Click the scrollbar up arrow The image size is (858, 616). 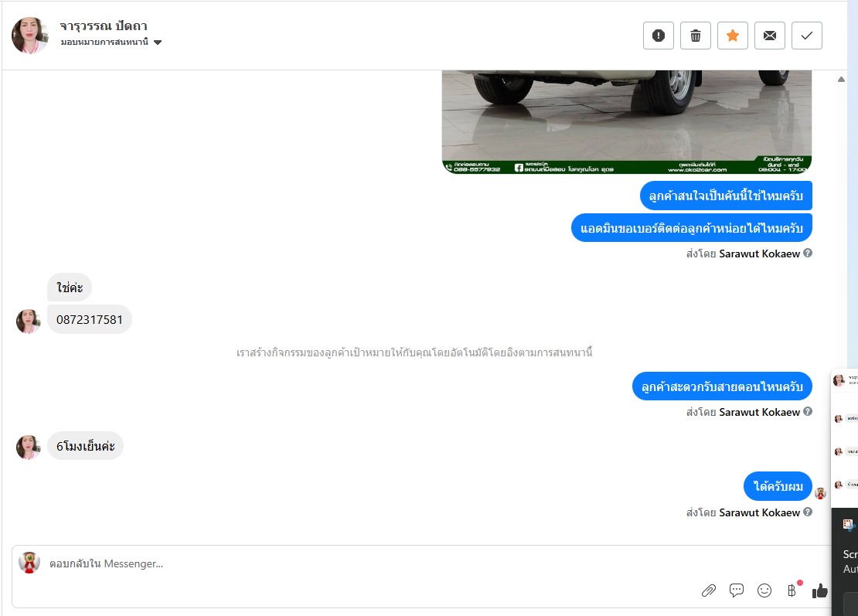(x=841, y=80)
